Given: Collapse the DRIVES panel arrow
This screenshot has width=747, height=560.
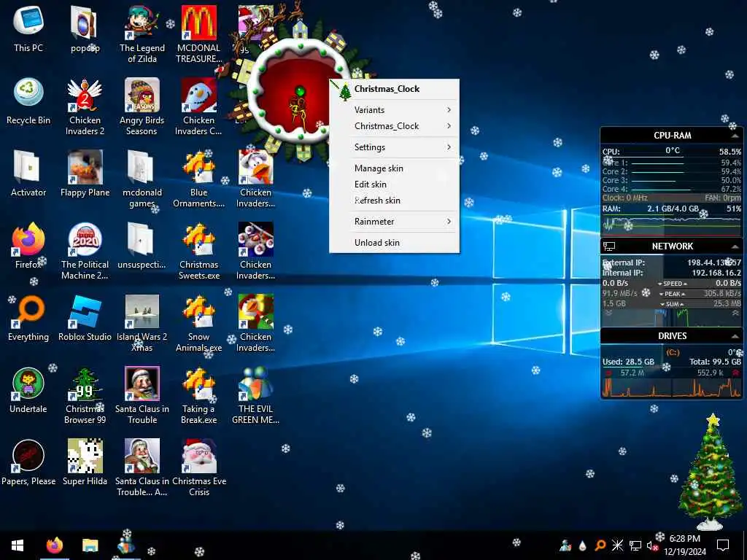Looking at the screenshot, I should 735,336.
